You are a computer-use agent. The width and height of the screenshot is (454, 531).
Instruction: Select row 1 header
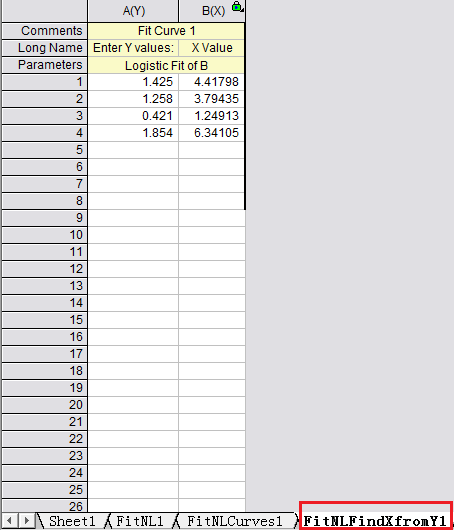44,82
